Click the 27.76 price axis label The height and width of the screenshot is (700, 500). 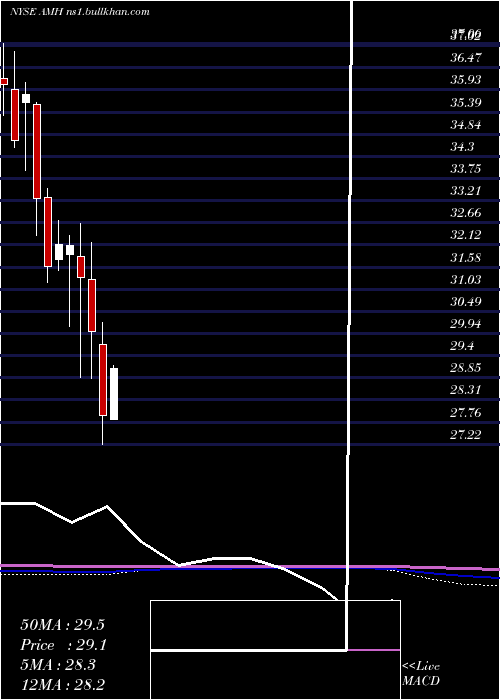(x=466, y=412)
